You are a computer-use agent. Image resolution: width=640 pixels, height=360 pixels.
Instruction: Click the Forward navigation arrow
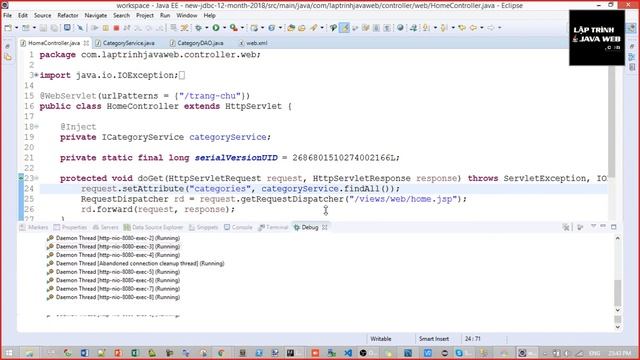(x=491, y=28)
